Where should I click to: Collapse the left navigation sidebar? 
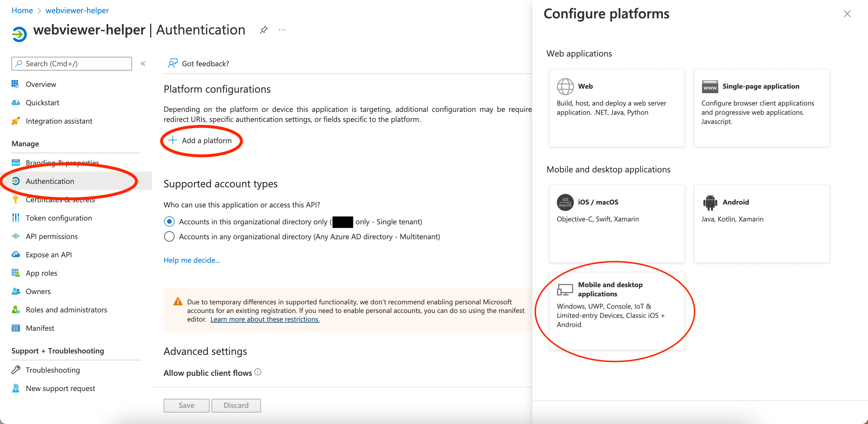pos(143,64)
